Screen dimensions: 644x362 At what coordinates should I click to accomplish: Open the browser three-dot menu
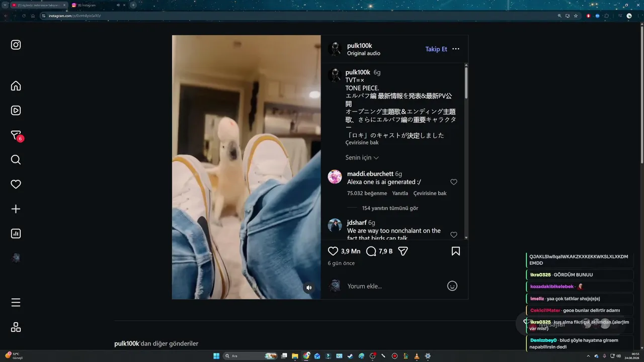[x=638, y=16]
